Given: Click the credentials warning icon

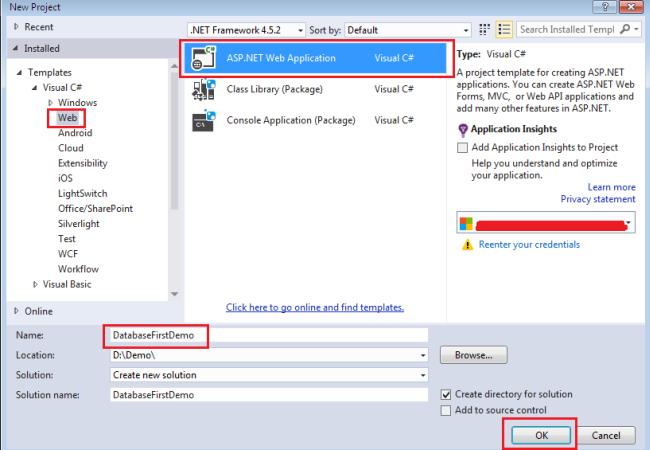Looking at the screenshot, I should [x=467, y=244].
